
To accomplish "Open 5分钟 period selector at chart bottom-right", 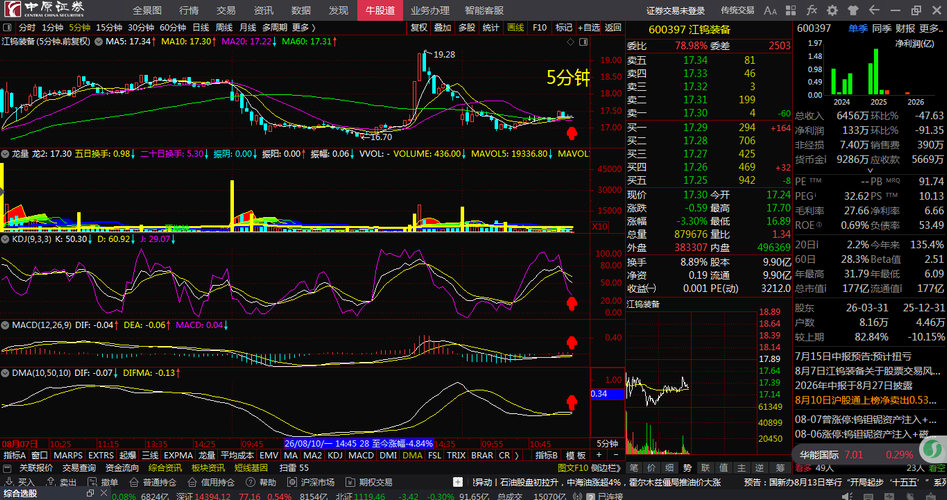I will (x=607, y=443).
